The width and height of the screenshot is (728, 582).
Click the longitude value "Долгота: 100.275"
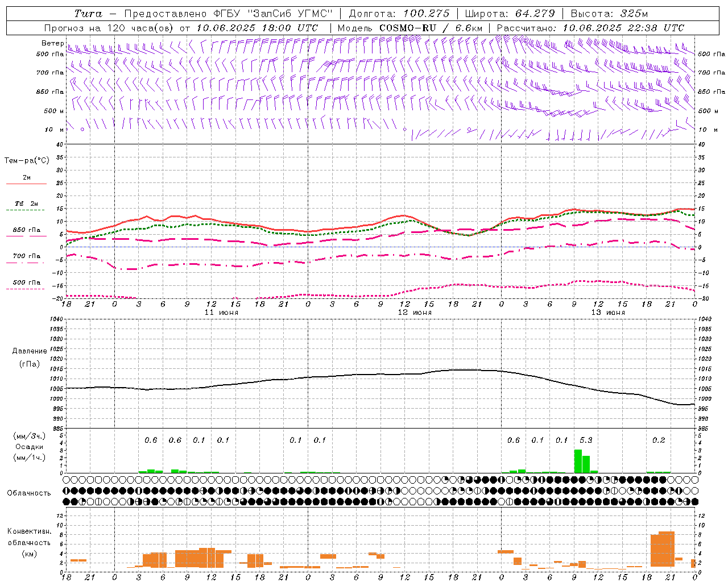click(x=399, y=14)
